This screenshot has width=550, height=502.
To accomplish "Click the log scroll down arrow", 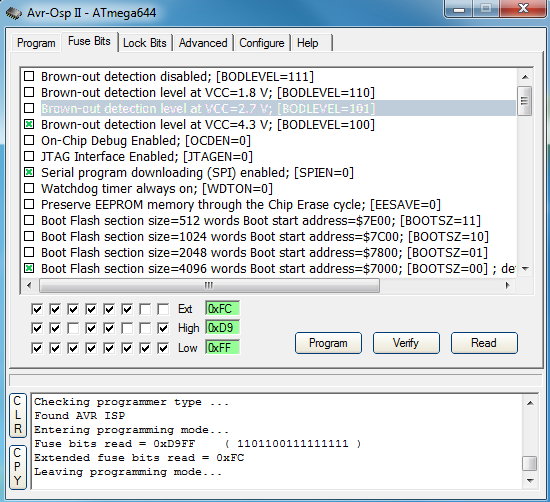I will (530, 481).
